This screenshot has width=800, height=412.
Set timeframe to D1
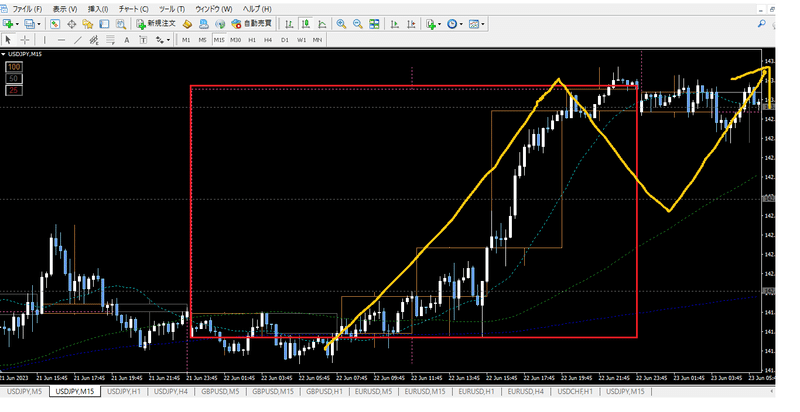pyautogui.click(x=285, y=40)
